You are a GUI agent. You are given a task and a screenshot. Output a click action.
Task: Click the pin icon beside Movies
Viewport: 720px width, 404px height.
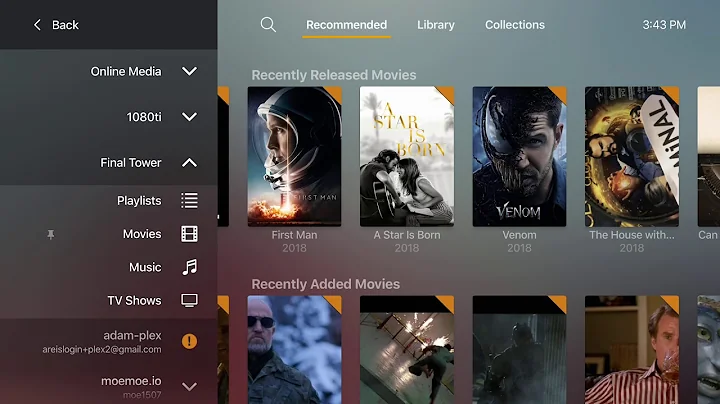pyautogui.click(x=51, y=235)
